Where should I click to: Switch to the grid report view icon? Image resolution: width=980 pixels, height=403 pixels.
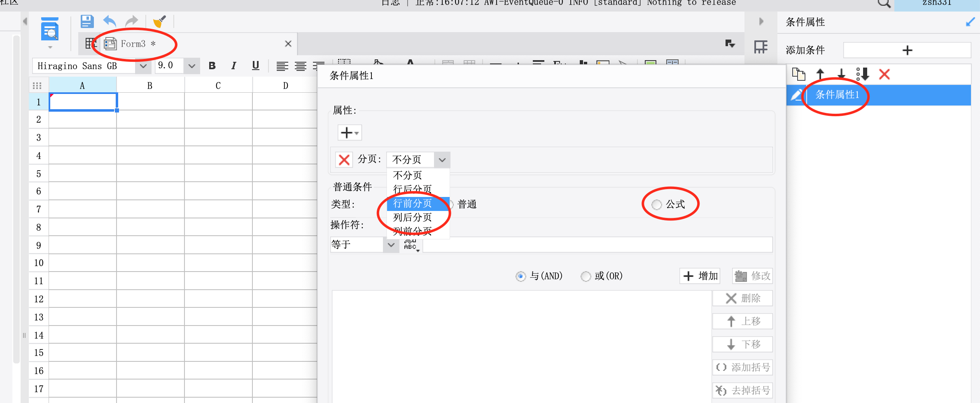point(91,43)
